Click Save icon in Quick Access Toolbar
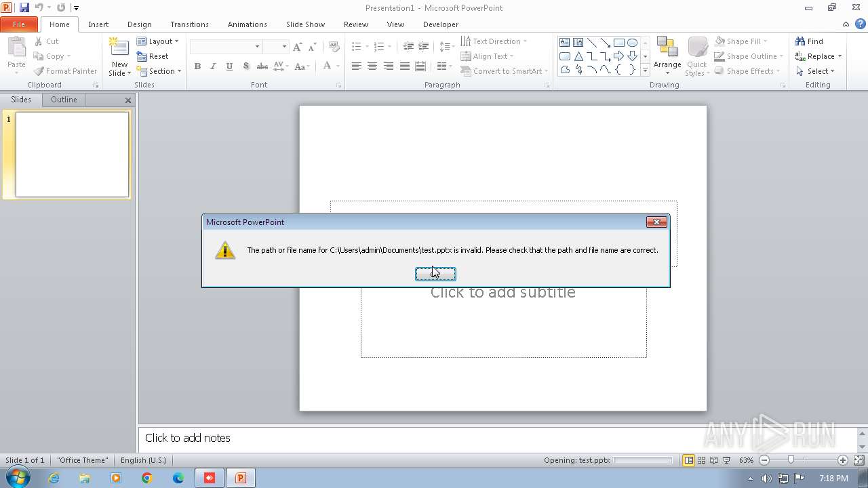This screenshot has width=868, height=488. point(24,7)
